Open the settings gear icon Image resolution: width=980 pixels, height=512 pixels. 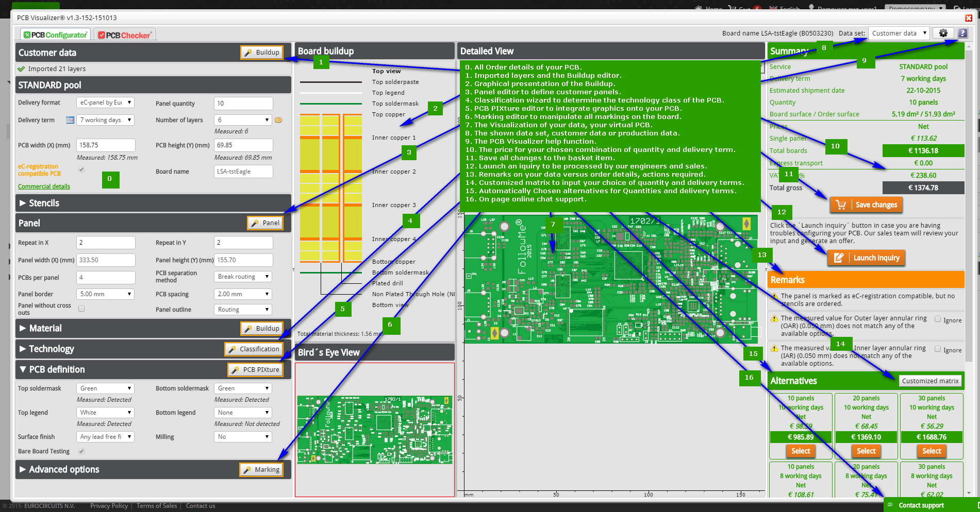point(943,32)
